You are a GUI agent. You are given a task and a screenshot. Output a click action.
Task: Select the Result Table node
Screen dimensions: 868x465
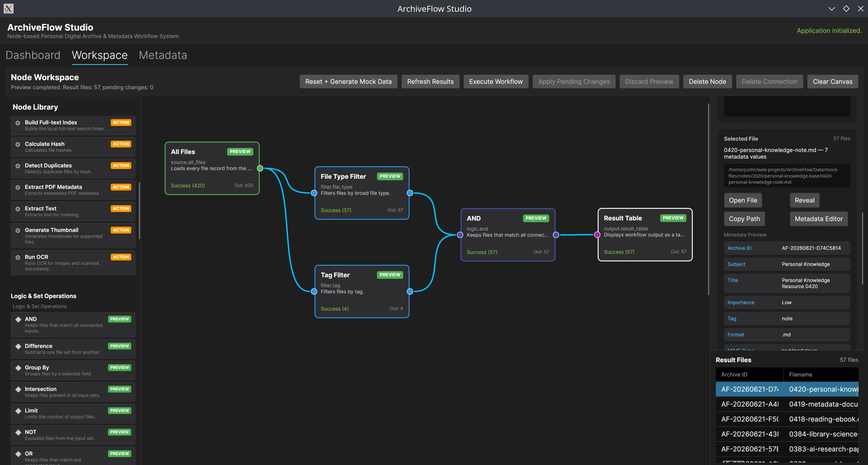coord(645,235)
